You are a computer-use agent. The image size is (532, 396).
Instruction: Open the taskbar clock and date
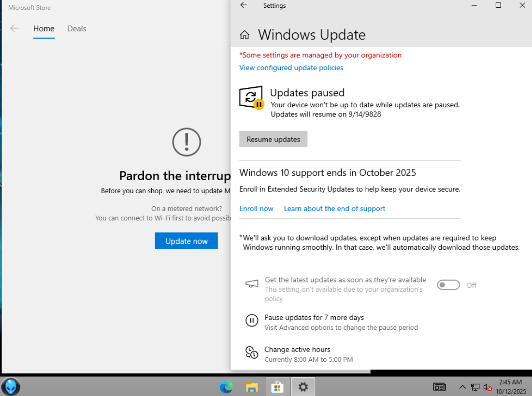pyautogui.click(x=511, y=387)
